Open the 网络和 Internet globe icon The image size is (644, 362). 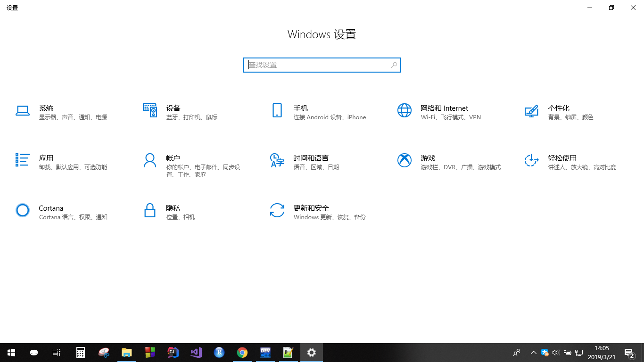tap(405, 110)
